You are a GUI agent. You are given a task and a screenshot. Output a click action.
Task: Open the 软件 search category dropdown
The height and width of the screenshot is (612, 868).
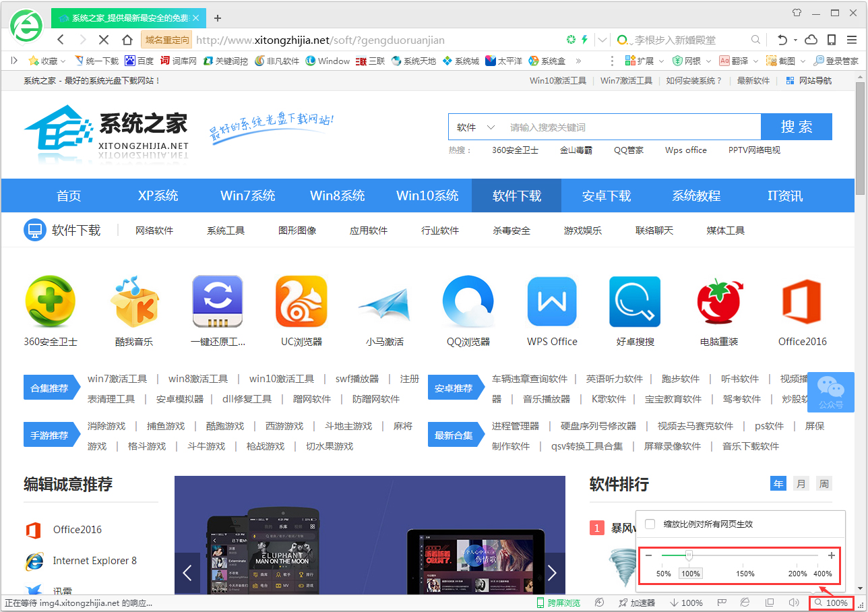[475, 127]
